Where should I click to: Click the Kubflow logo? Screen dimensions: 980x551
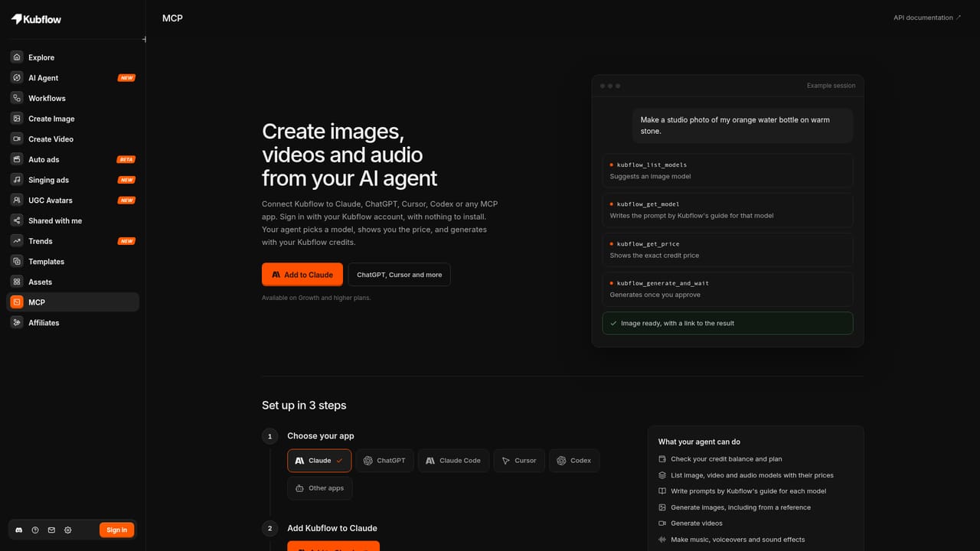[36, 19]
